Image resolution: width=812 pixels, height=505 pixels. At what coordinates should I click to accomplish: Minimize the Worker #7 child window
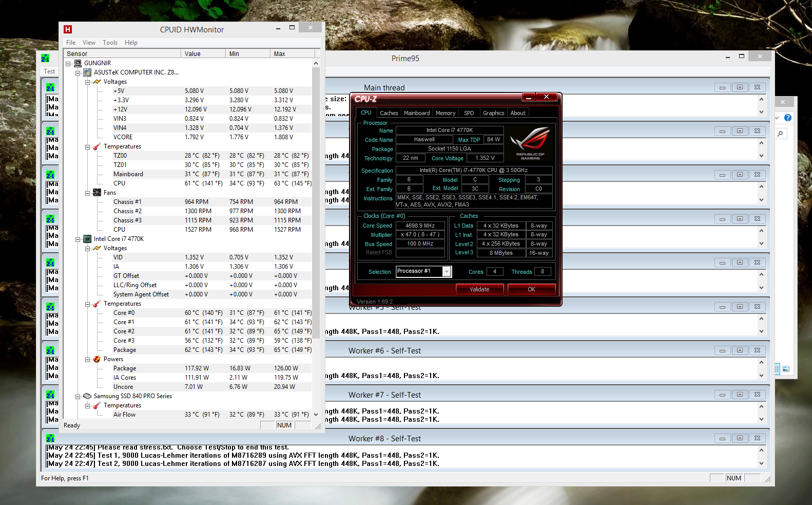722,395
